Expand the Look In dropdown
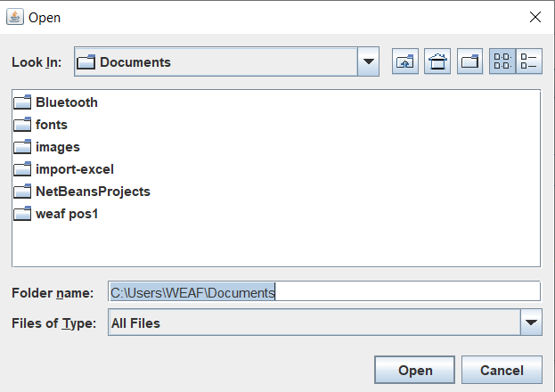 [x=369, y=62]
